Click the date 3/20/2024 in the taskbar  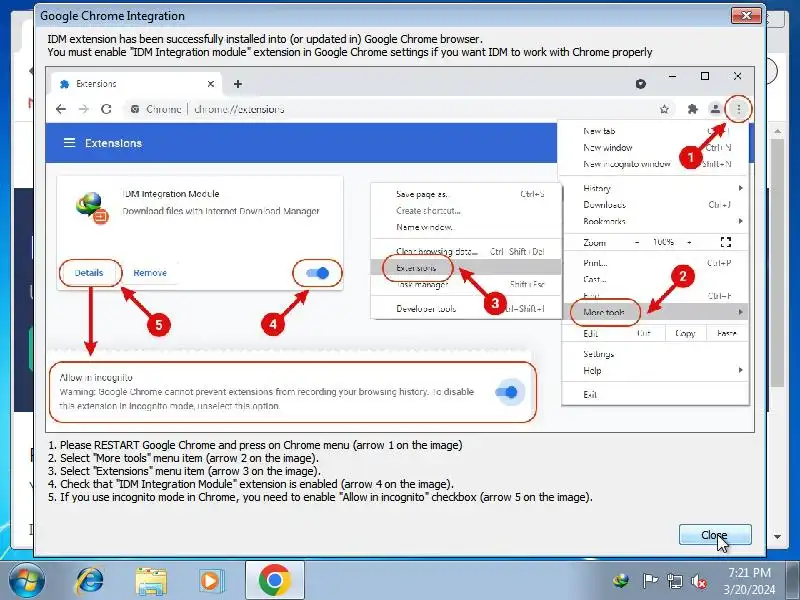pyautogui.click(x=749, y=589)
